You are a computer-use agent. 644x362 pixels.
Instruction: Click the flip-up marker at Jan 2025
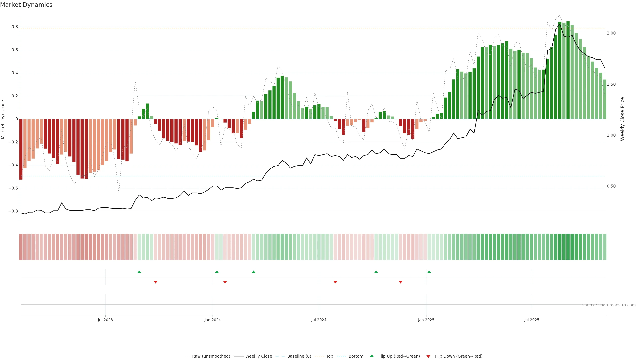coord(429,272)
